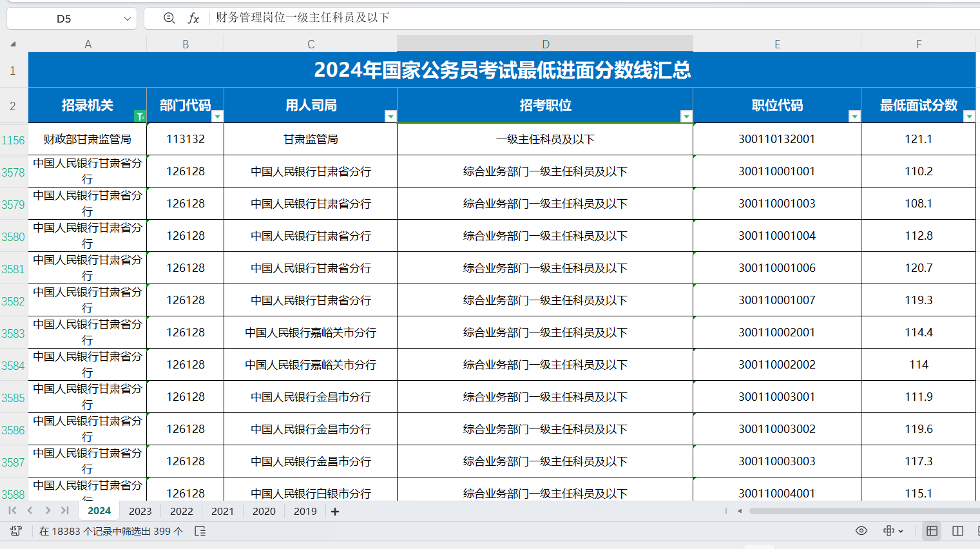
Task: Click score cell 115.1
Action: (x=918, y=490)
